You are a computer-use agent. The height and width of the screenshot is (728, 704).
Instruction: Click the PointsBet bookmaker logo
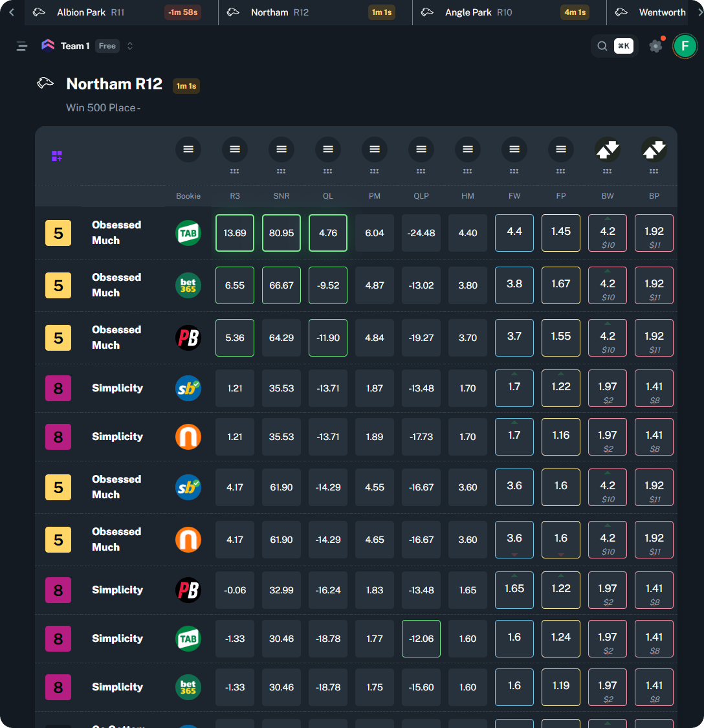click(x=188, y=337)
